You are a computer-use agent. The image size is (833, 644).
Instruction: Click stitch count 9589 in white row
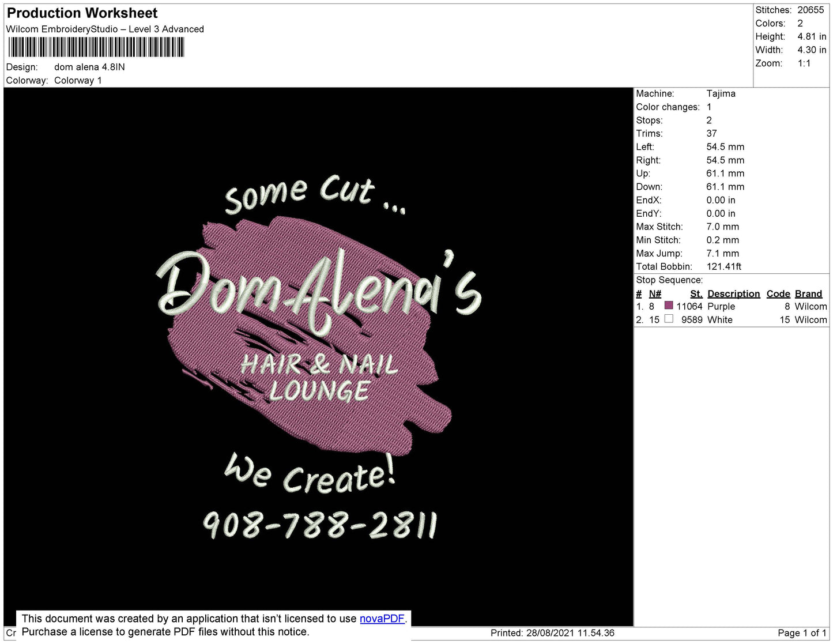pyautogui.click(x=692, y=320)
